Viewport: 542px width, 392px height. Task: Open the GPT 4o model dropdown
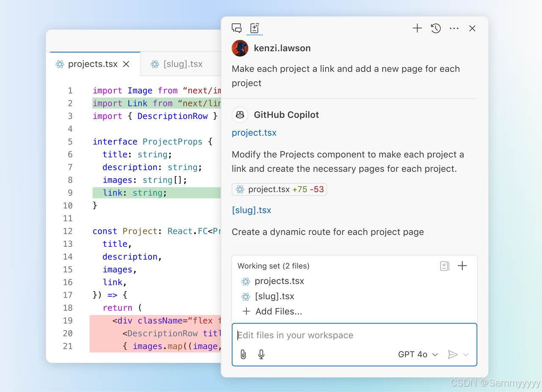pos(418,354)
